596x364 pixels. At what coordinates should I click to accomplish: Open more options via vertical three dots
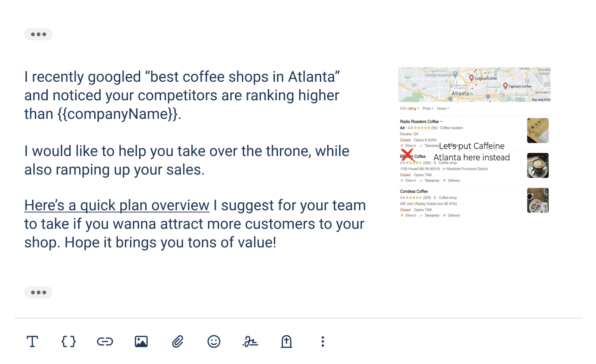coord(323,342)
